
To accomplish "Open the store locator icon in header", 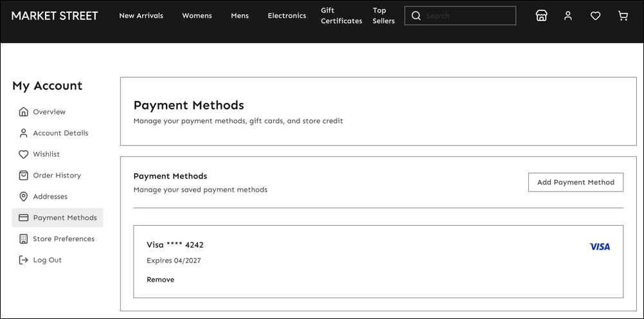I will click(x=541, y=15).
